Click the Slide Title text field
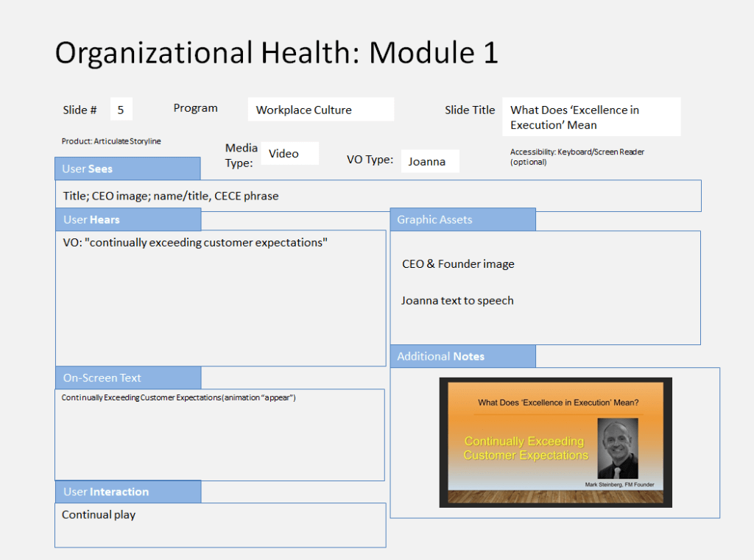754x560 pixels. [x=591, y=117]
